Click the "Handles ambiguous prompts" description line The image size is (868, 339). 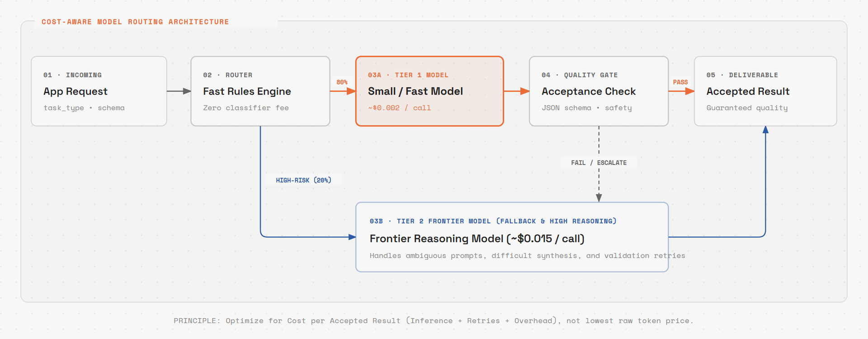528,256
